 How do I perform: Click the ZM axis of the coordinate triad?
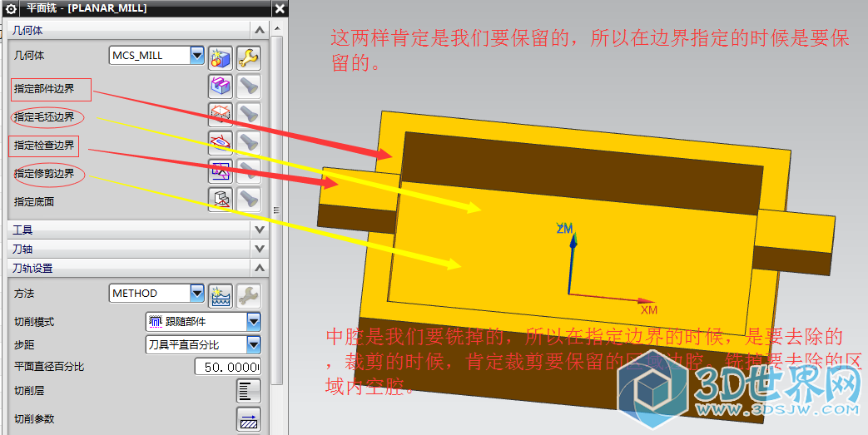(573, 260)
